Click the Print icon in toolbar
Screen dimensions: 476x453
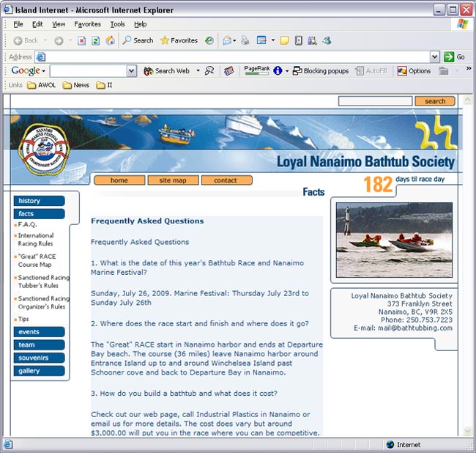coord(245,40)
